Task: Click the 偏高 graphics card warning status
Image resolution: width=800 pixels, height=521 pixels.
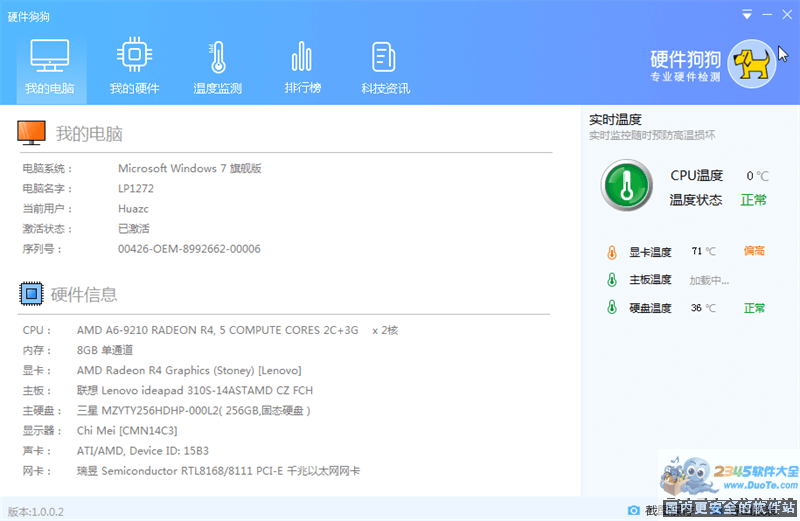Action: 754,252
